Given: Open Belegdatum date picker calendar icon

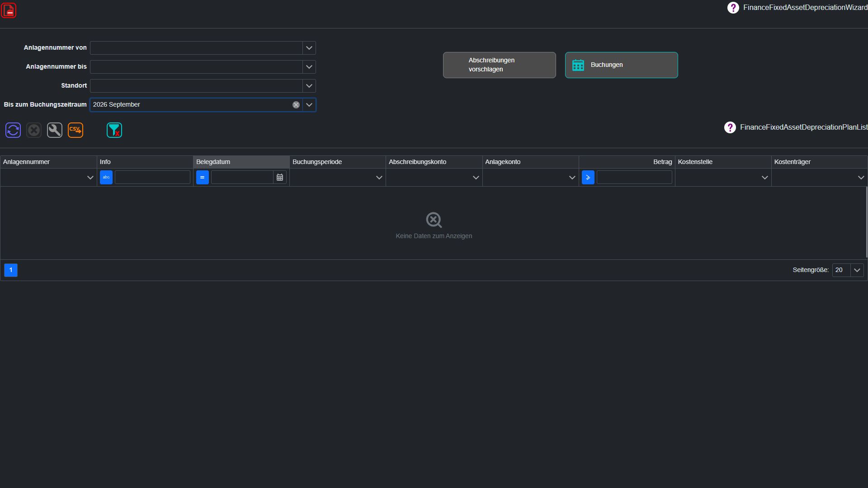Looking at the screenshot, I should click(x=280, y=178).
